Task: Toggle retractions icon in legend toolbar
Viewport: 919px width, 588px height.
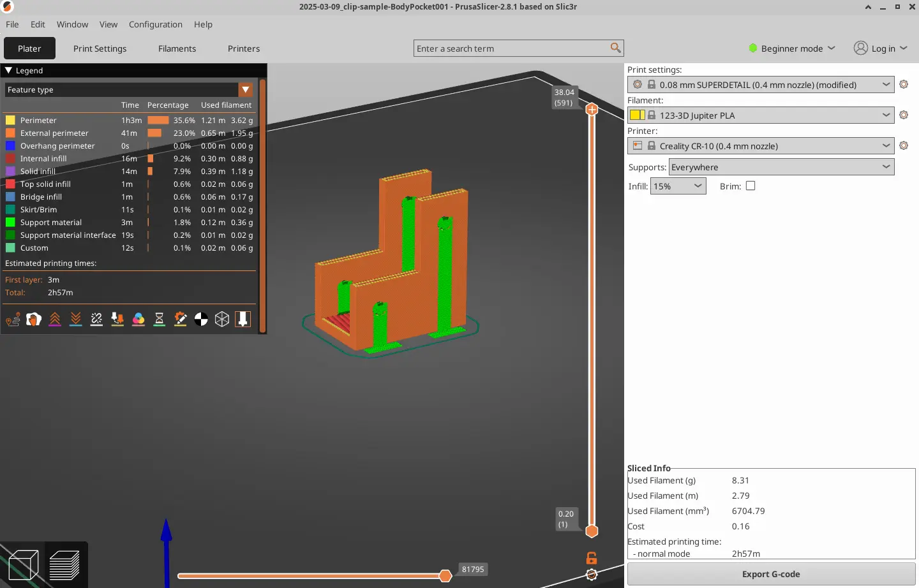Action: point(55,320)
